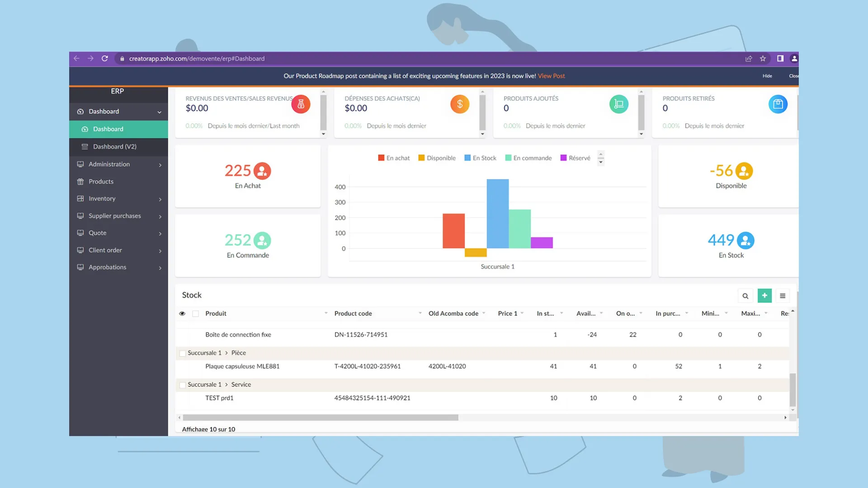The image size is (868, 488).
Task: Check the Succursale 1 Service group checkbox
Action: (183, 385)
